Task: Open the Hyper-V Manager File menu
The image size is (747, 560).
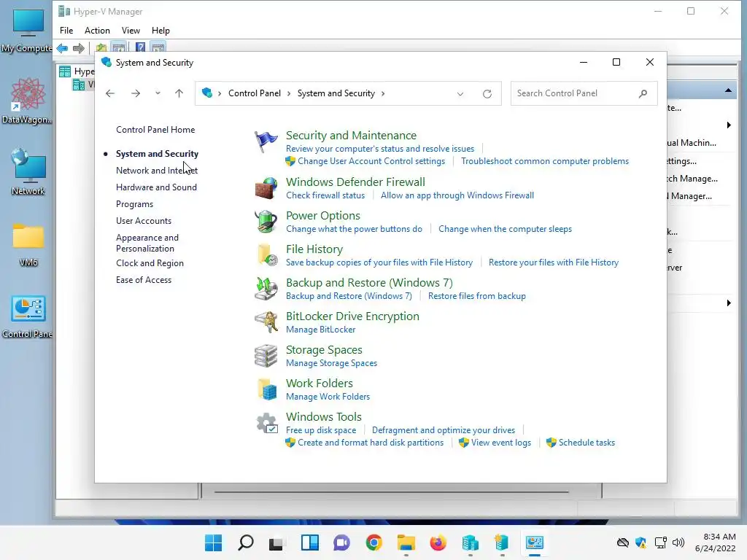Action: coord(66,31)
